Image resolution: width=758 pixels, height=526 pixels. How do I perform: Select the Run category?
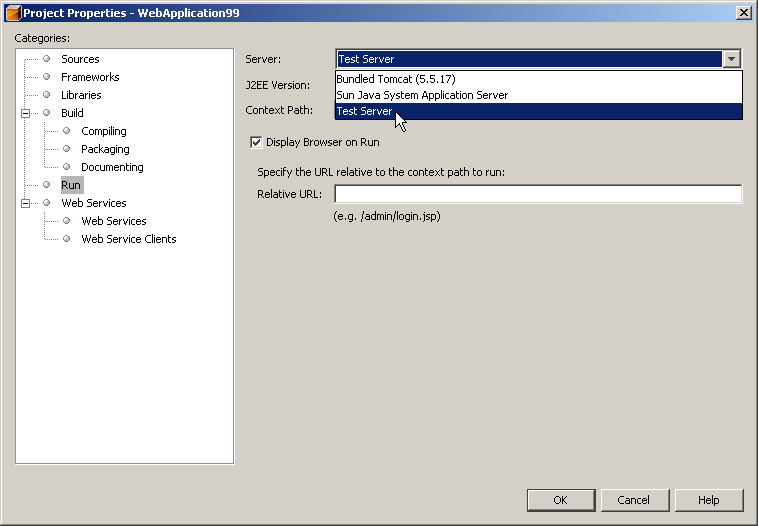click(71, 185)
